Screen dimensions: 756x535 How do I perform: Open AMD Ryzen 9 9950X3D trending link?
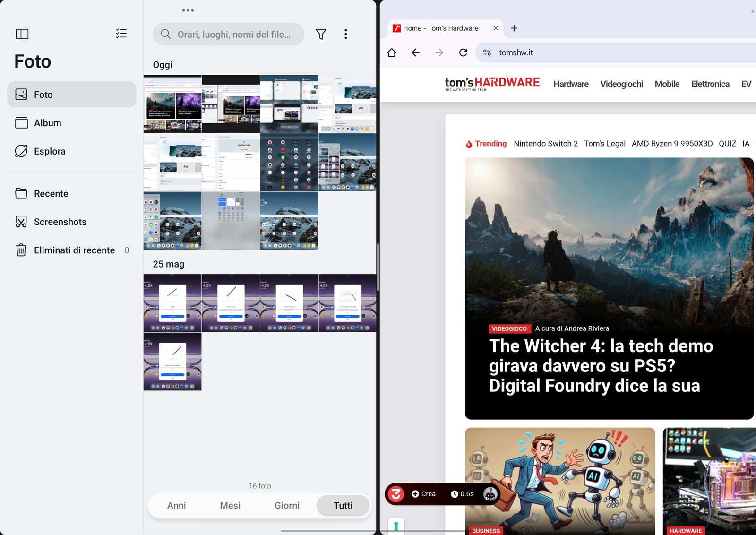coord(672,144)
